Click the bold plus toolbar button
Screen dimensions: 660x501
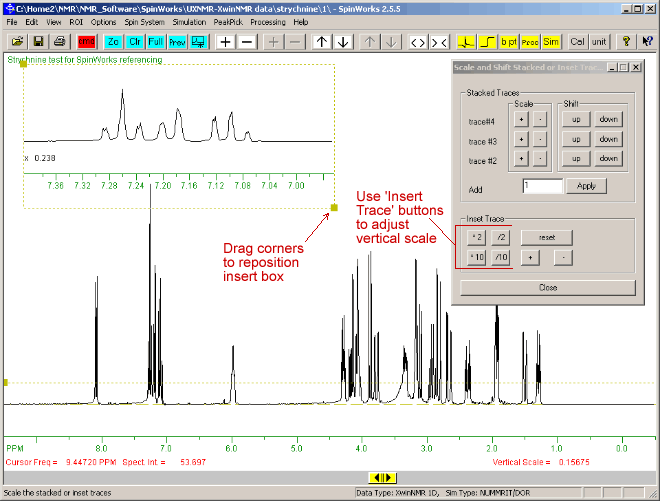(226, 42)
